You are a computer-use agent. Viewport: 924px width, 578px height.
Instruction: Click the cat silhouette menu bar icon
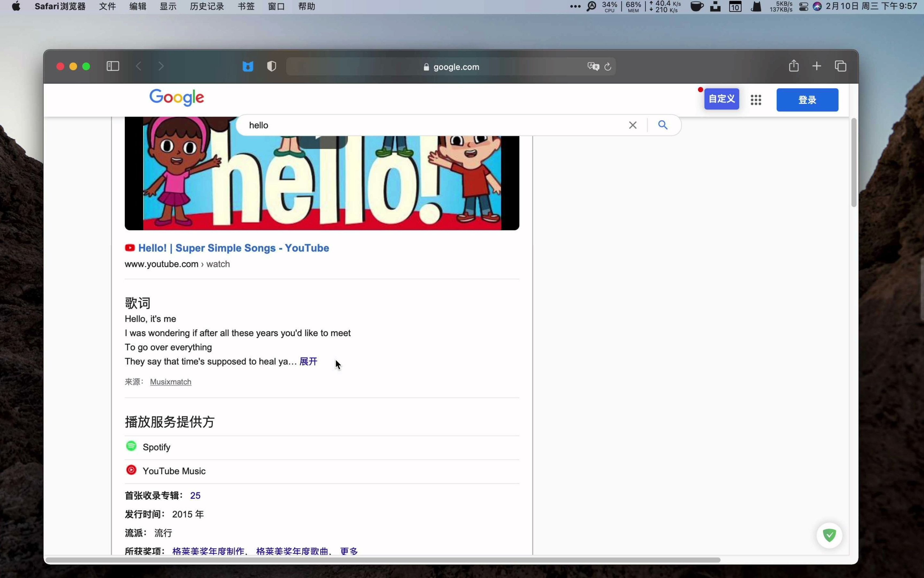[x=756, y=6]
